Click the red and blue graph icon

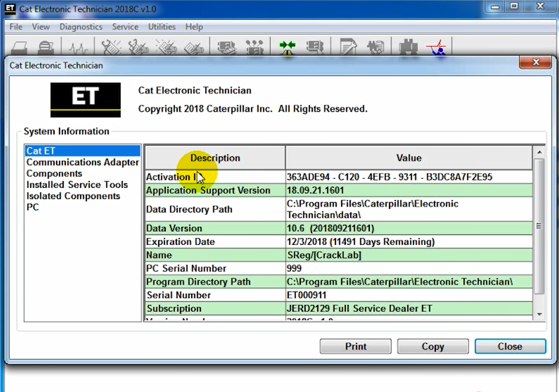(438, 47)
